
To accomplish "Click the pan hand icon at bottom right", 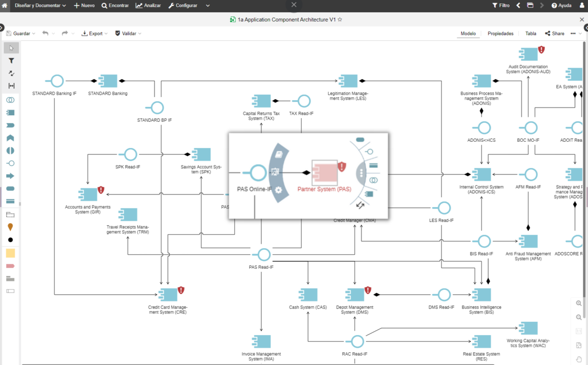I will point(579,358).
